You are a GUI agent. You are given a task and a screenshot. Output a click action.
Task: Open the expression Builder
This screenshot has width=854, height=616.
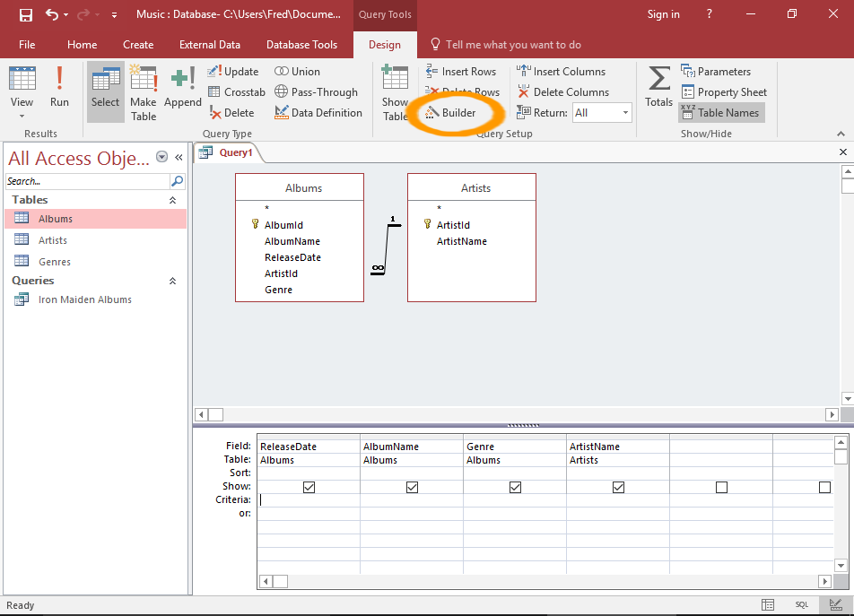tap(450, 113)
